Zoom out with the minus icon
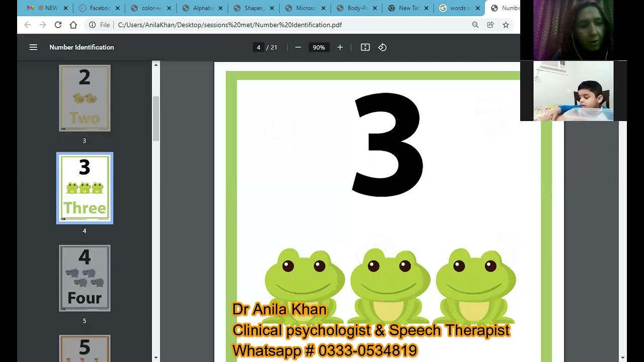Viewport: 644px width, 362px height. (x=298, y=47)
